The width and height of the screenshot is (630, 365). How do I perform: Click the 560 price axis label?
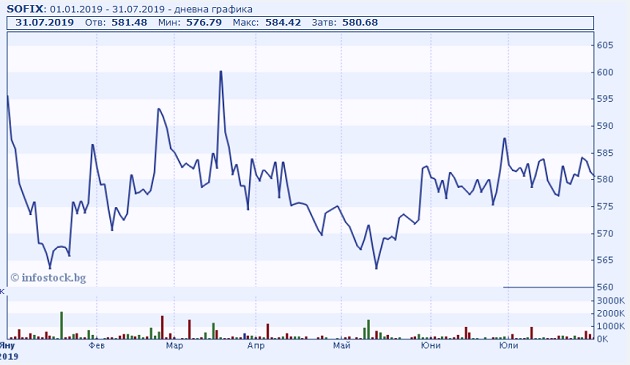pyautogui.click(x=605, y=287)
